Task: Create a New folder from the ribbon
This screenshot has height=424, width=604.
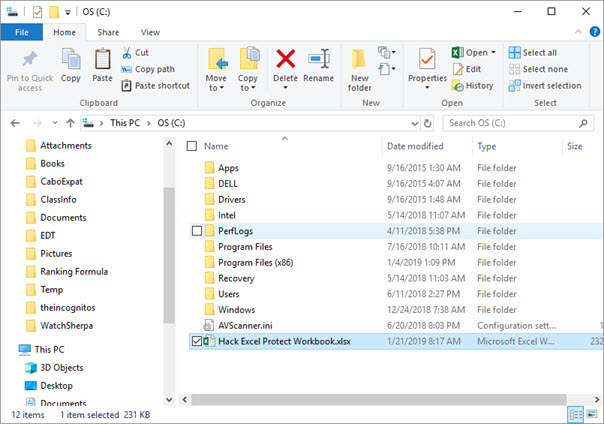Action: click(359, 70)
